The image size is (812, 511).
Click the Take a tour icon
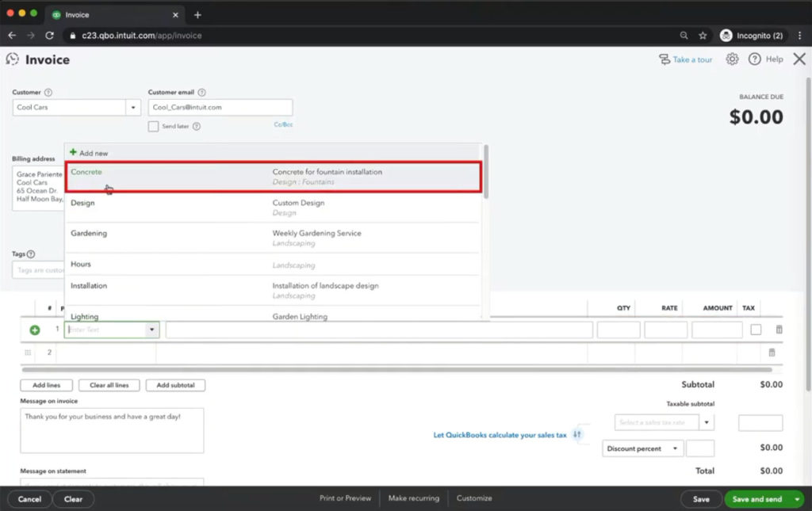coord(665,59)
